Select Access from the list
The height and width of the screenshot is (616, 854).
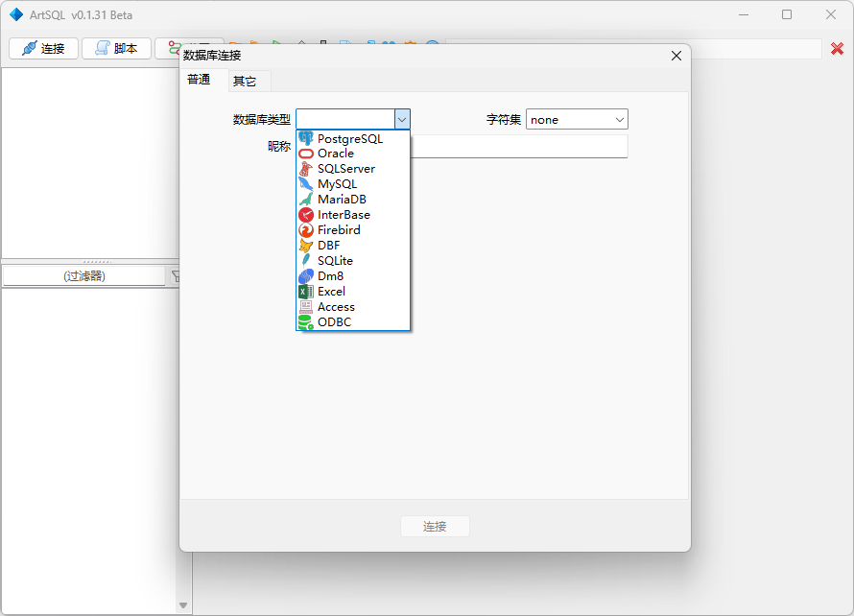[x=353, y=307]
